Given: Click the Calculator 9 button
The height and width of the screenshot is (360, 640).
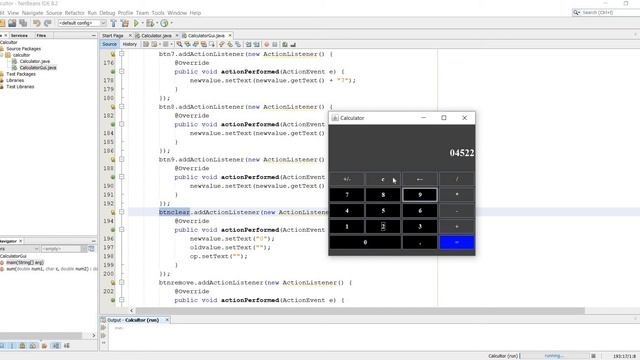Looking at the screenshot, I should pyautogui.click(x=420, y=195).
